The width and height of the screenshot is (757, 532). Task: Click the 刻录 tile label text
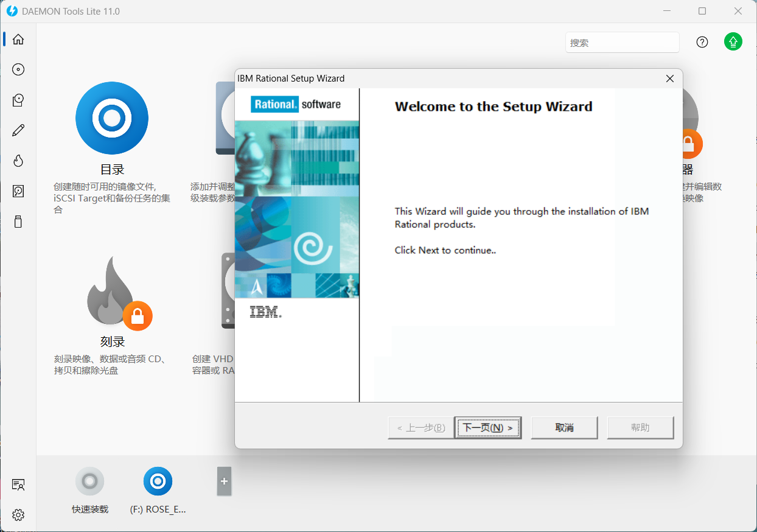pyautogui.click(x=113, y=342)
